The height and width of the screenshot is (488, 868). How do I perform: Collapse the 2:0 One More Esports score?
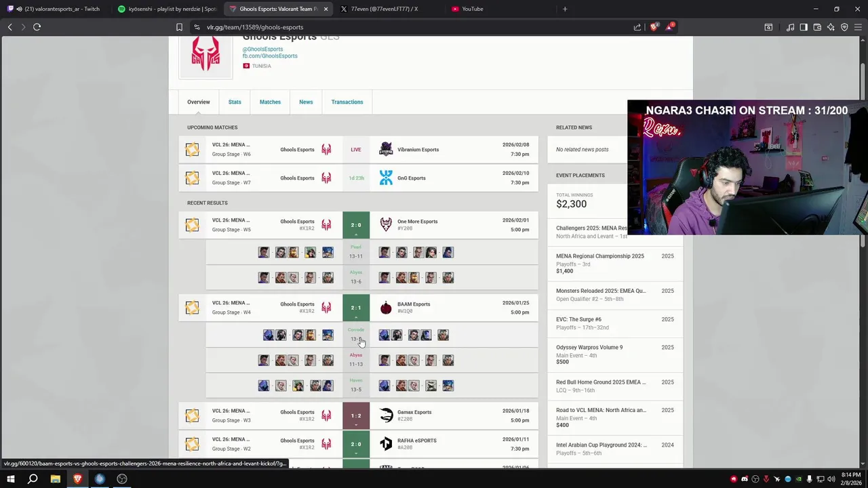click(x=356, y=225)
